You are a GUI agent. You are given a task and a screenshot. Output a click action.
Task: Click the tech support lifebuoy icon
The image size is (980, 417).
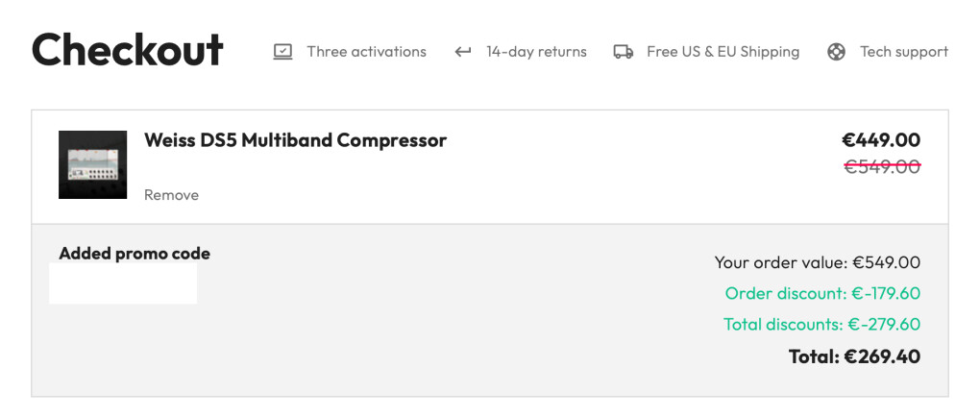click(x=837, y=52)
